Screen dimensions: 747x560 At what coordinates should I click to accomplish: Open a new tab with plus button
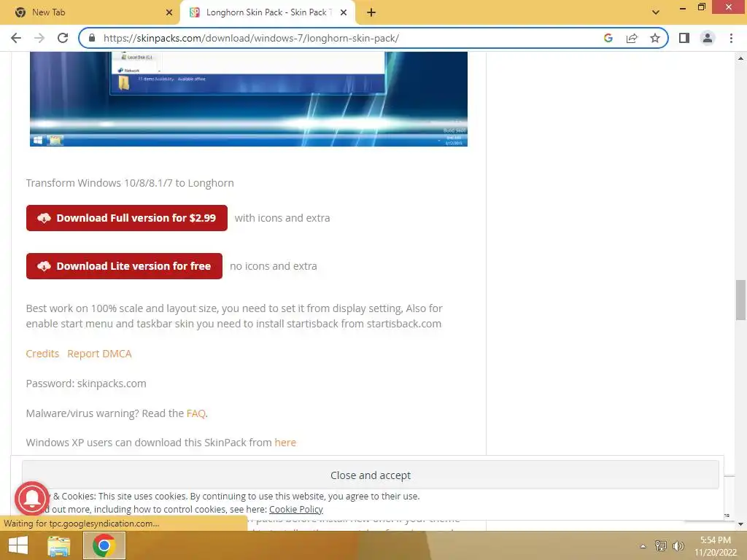click(x=371, y=12)
